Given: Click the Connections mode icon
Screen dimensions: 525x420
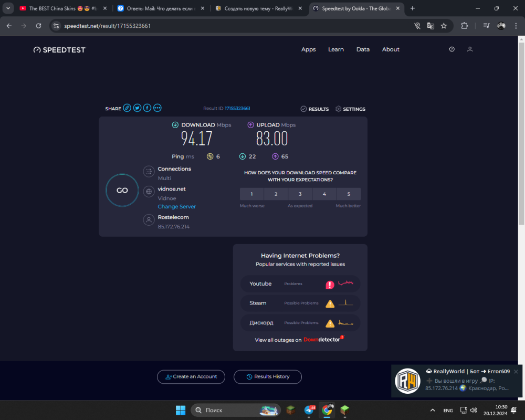Looking at the screenshot, I should [149, 172].
